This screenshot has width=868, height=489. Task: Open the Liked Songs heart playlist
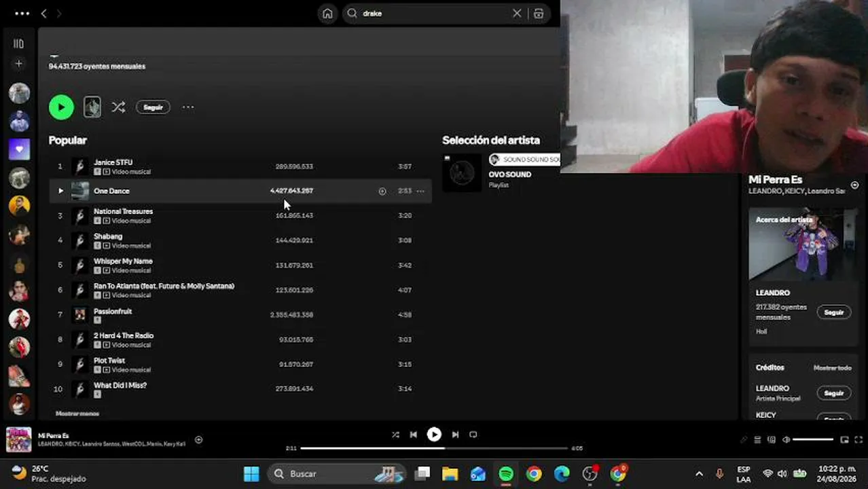tap(19, 149)
